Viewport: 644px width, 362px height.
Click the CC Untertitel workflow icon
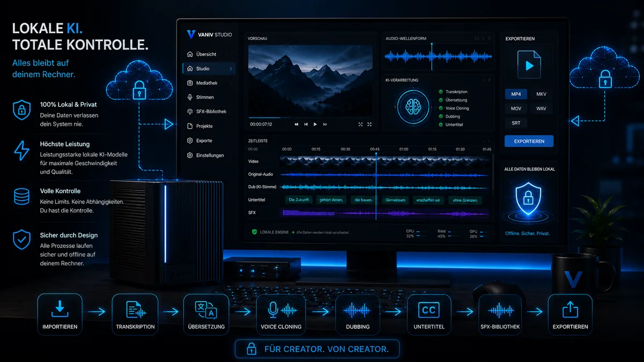tap(429, 309)
